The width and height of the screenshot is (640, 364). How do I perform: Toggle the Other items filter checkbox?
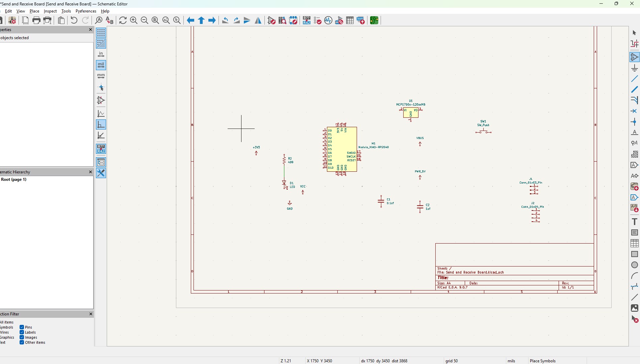pos(22,342)
